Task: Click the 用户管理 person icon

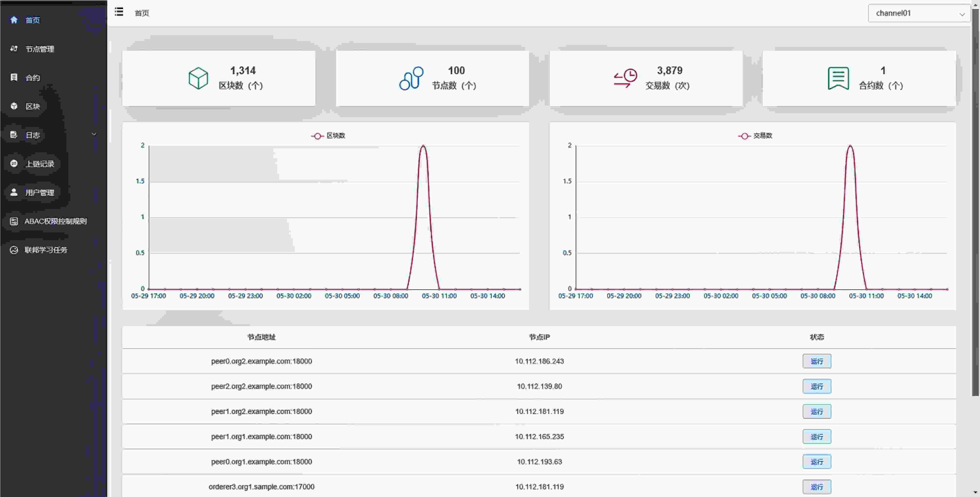Action: click(14, 192)
